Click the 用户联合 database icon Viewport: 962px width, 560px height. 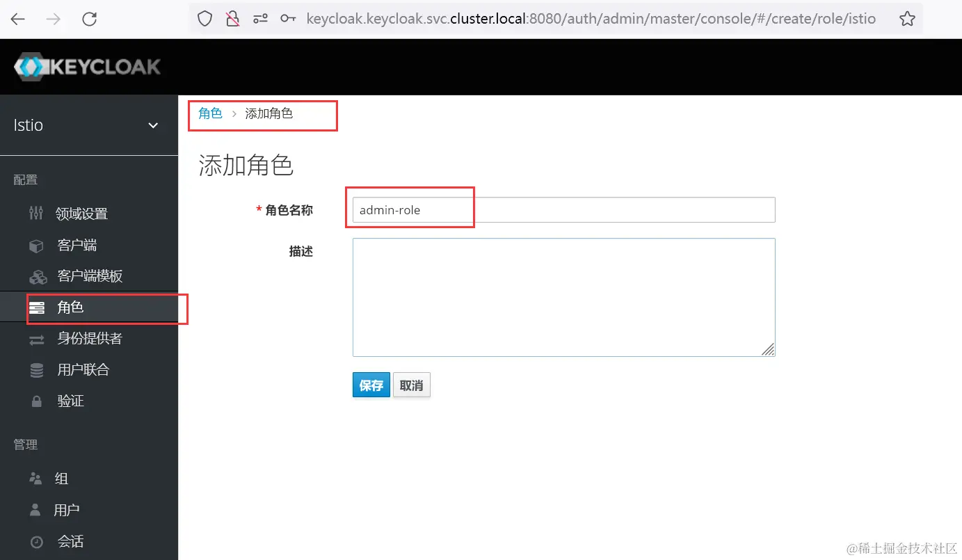point(37,370)
